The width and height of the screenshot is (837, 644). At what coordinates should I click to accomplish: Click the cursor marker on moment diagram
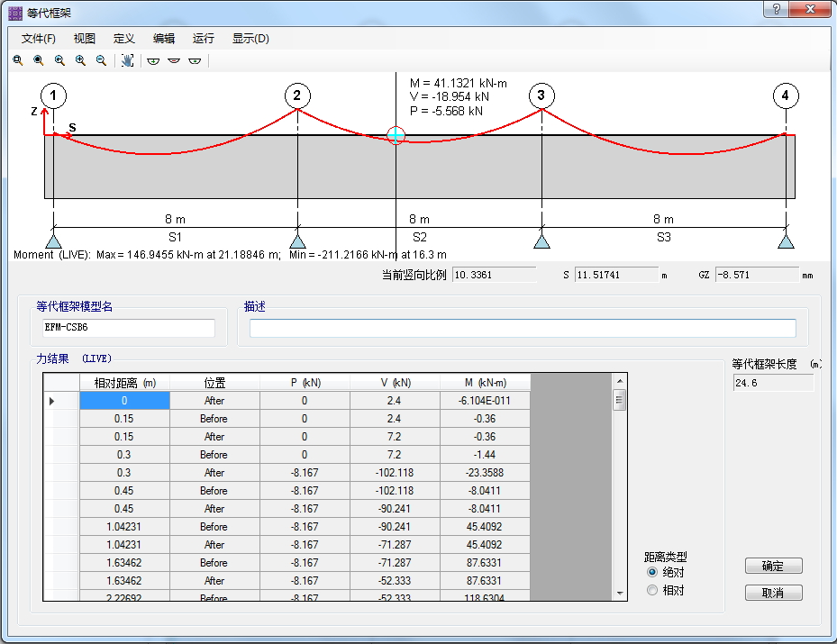tap(396, 135)
